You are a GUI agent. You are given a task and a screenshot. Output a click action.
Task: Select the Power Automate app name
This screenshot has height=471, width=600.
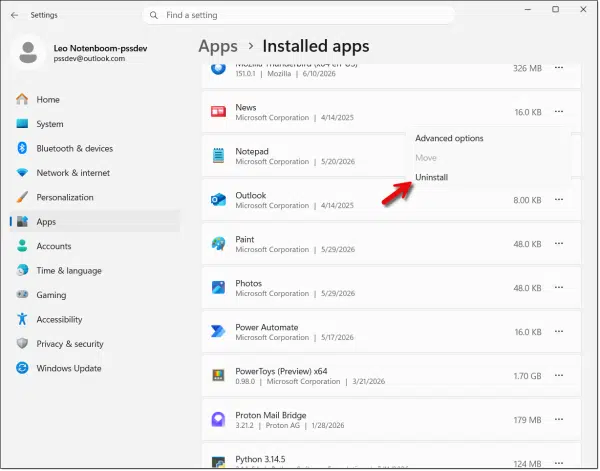click(x=267, y=328)
